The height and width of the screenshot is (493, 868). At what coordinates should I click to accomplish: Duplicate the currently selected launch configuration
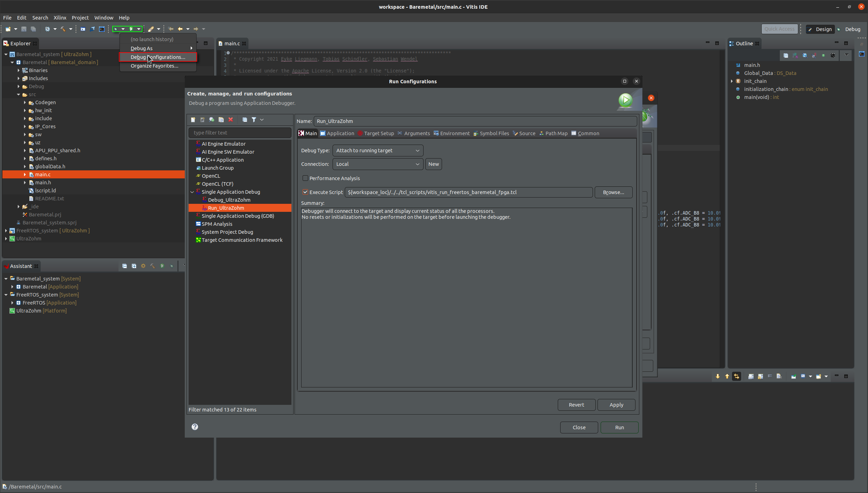221,120
